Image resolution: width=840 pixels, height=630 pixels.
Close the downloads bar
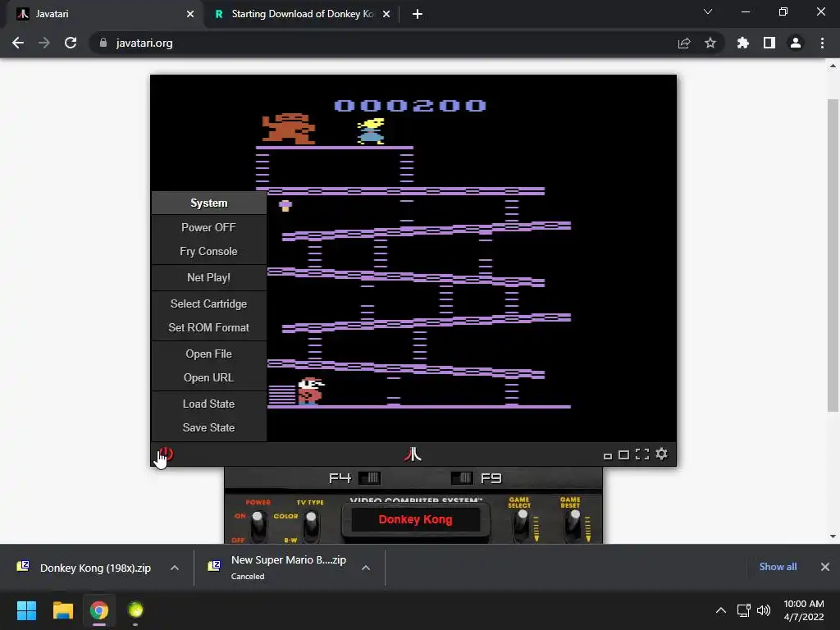825,567
